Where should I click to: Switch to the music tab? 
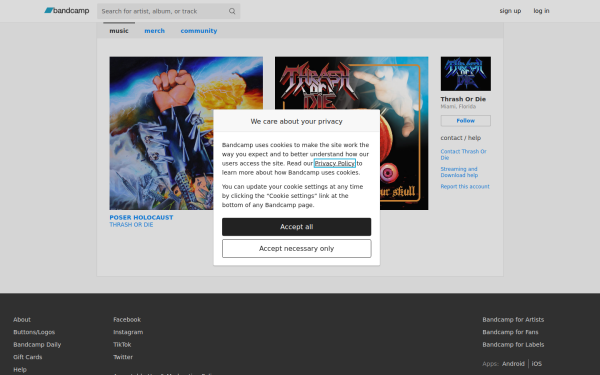click(119, 31)
